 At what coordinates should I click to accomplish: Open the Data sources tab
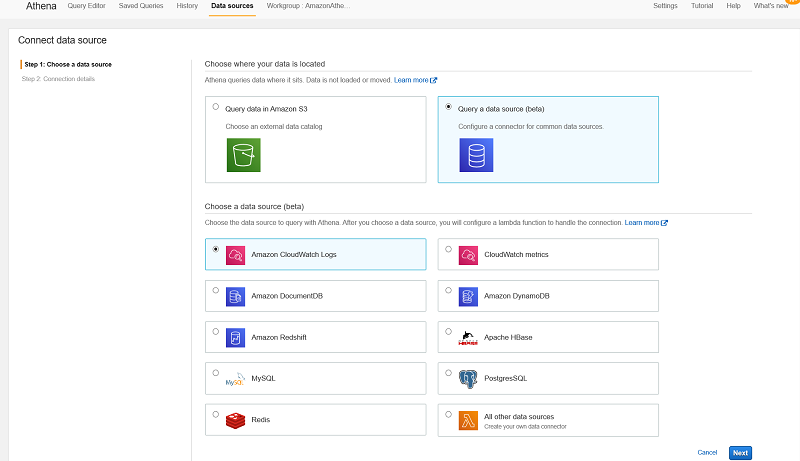232,6
